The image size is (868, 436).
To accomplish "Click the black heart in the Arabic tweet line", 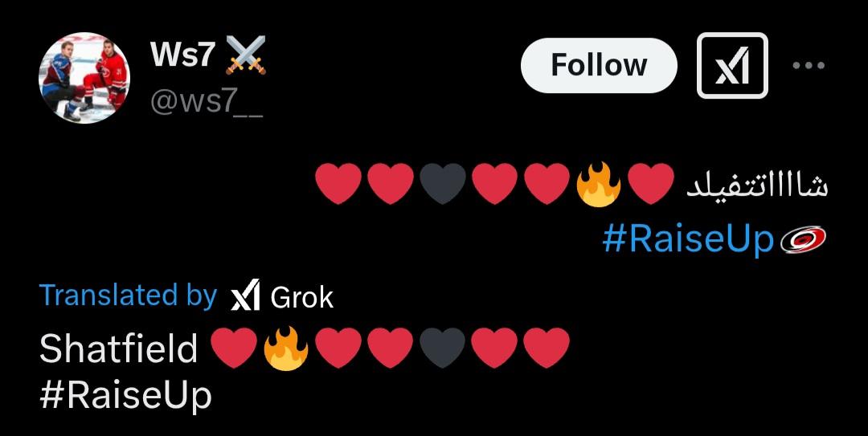I will point(442,184).
